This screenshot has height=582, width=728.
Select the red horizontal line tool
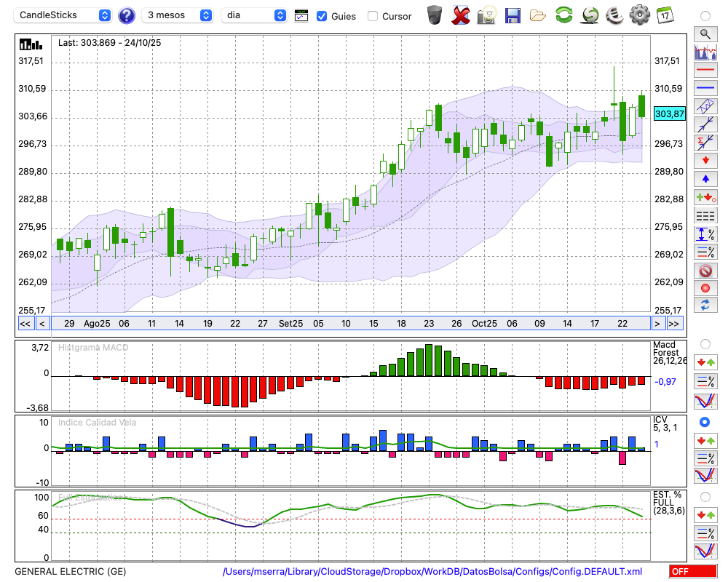point(705,70)
